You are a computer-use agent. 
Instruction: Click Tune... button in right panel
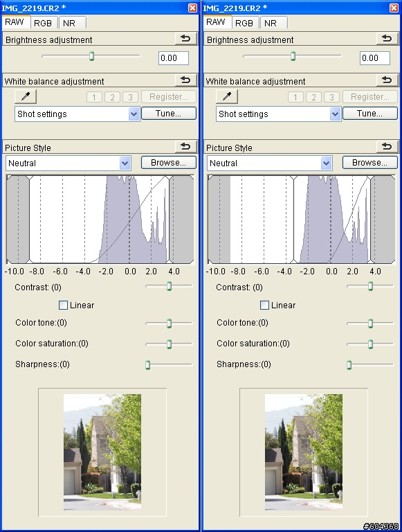pyautogui.click(x=369, y=114)
